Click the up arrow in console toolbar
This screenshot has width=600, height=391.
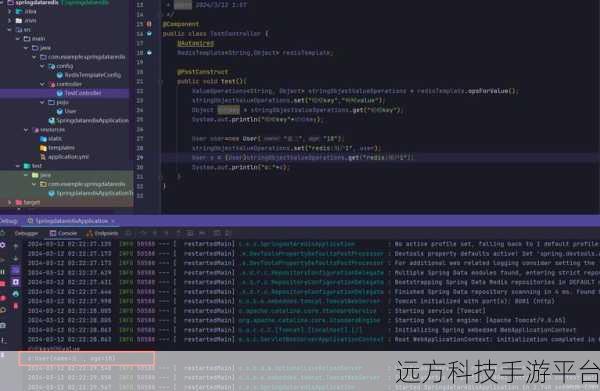[x=16, y=246]
